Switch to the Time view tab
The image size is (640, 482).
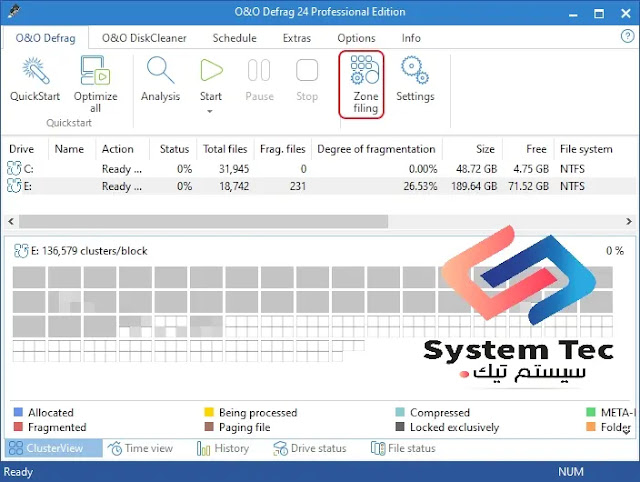click(x=140, y=448)
